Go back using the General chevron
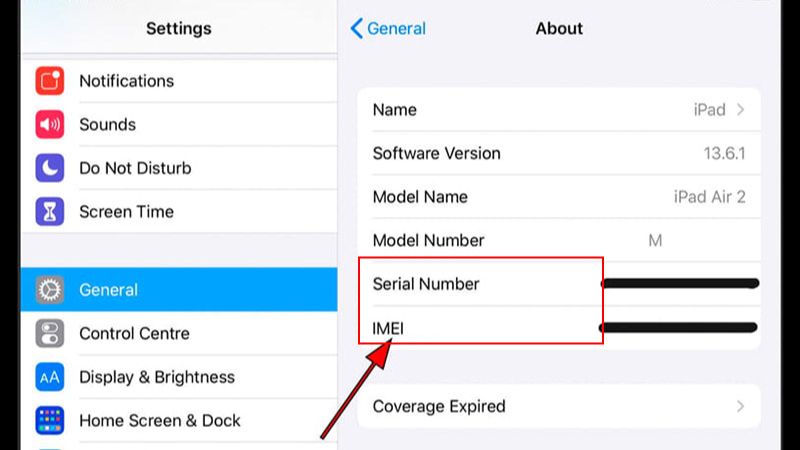 click(x=356, y=29)
